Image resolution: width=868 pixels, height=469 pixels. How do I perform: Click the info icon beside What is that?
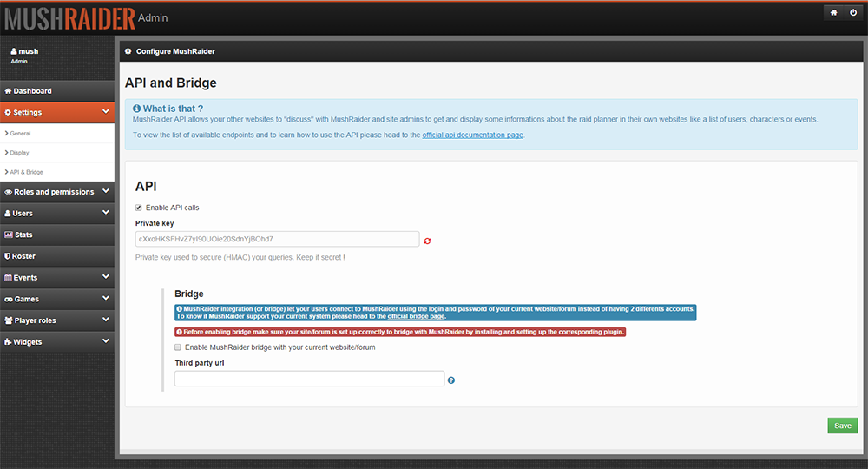(x=137, y=109)
